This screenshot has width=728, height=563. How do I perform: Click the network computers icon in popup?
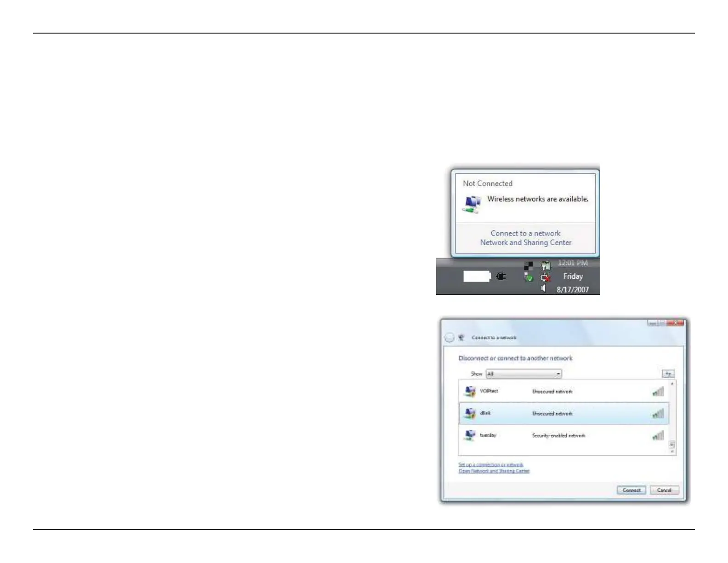[472, 204]
